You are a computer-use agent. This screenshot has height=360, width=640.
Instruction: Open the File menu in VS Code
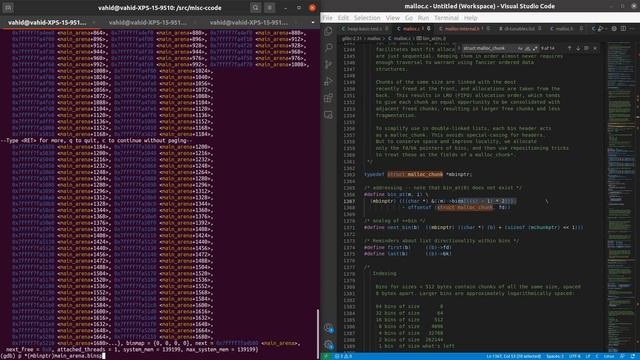(x=327, y=18)
